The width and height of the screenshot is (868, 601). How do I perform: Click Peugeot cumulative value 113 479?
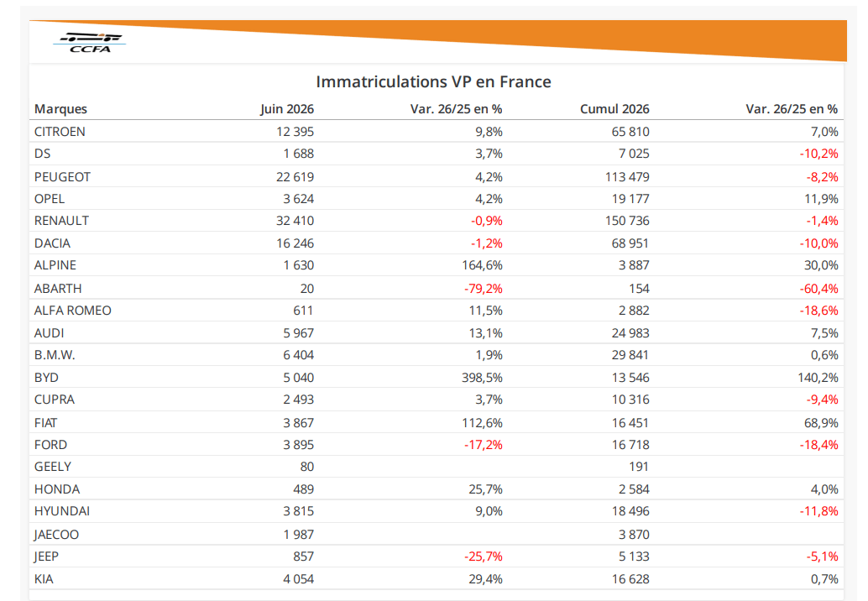pos(627,177)
